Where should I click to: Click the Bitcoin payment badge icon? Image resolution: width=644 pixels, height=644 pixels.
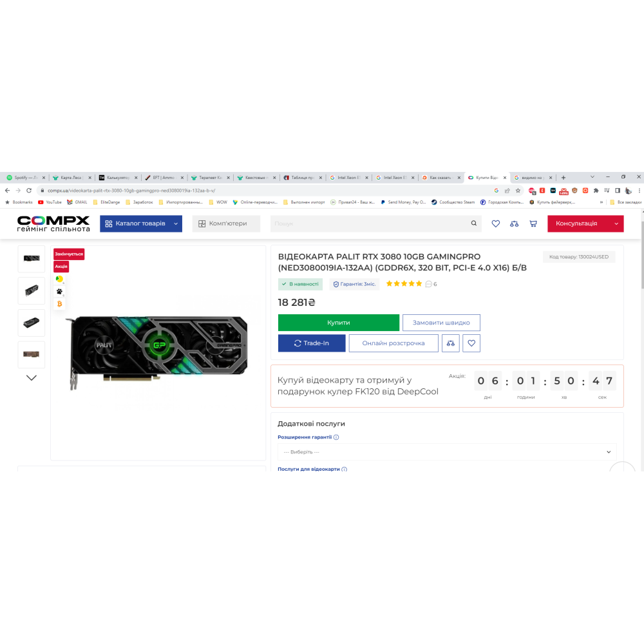point(59,304)
